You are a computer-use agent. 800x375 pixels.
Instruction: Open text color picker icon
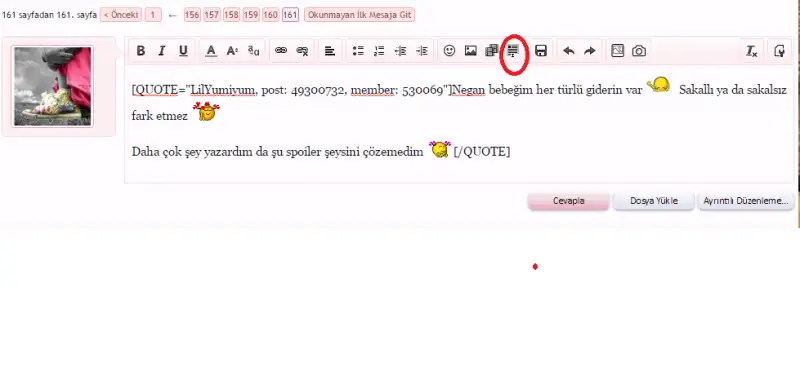(211, 51)
